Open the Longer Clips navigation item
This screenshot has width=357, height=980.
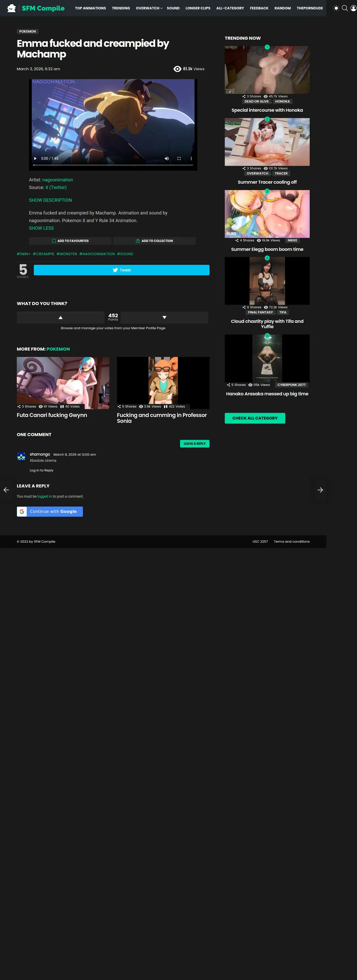(198, 8)
